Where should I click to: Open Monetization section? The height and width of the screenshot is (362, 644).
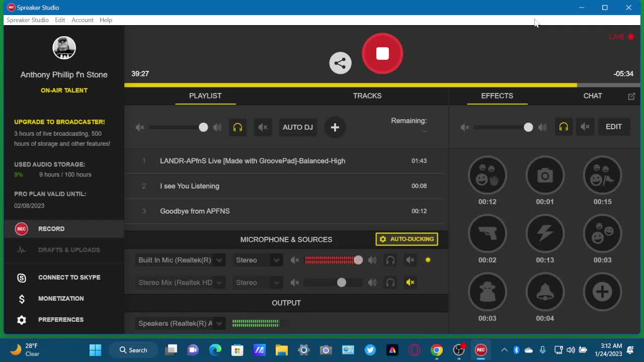(64, 299)
